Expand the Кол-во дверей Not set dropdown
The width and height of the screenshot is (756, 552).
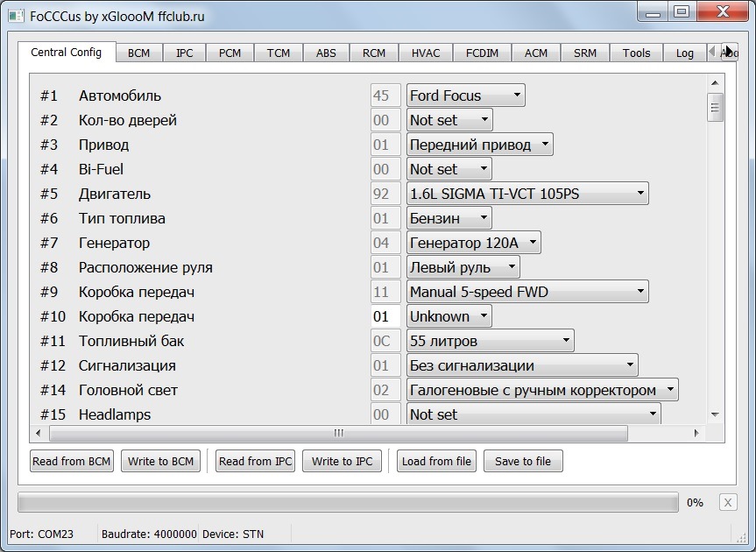[449, 120]
